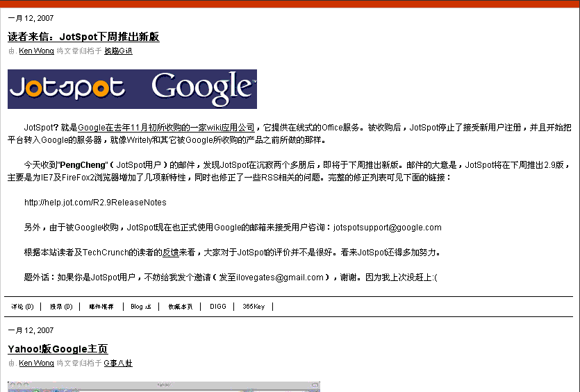Screen dimensions: 580x392
Task: Click the jotspotsupport@google.com email text
Action: [388, 227]
